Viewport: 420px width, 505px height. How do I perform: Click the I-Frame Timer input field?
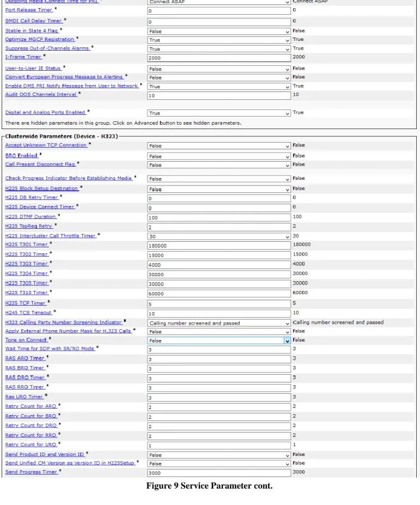click(x=219, y=58)
